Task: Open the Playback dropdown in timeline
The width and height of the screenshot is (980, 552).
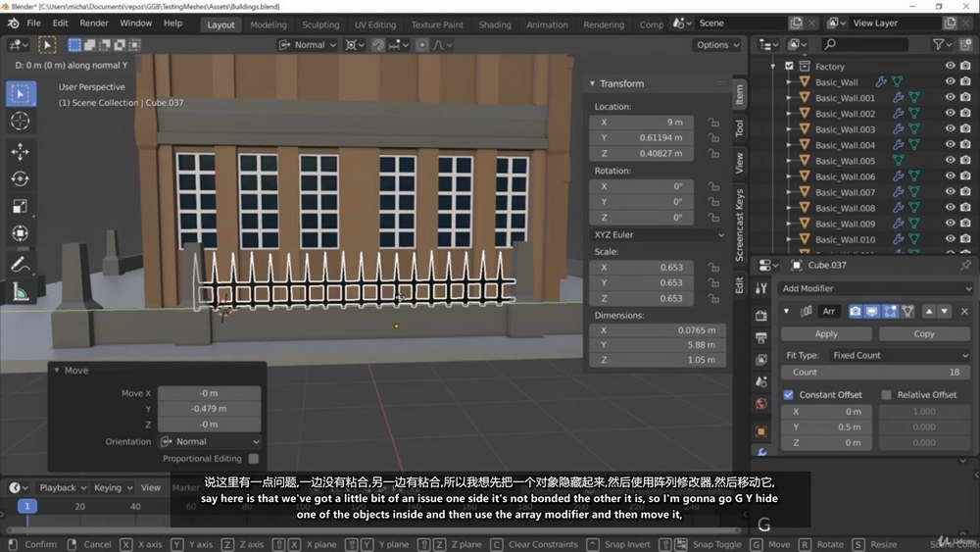Action: point(61,487)
